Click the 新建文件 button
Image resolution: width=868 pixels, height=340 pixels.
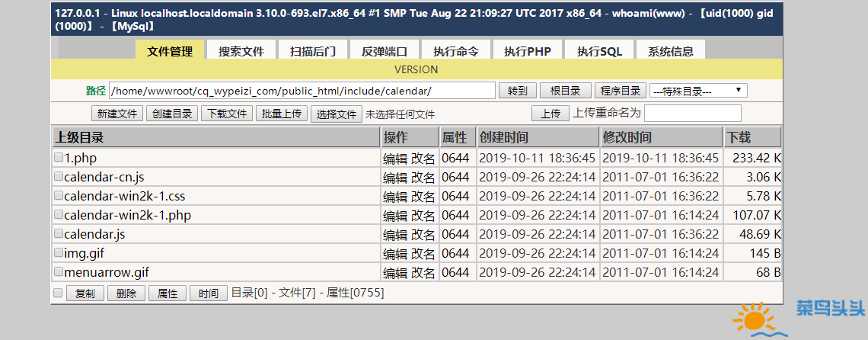116,114
